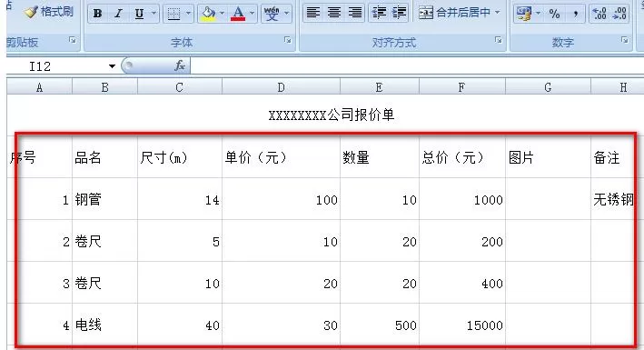This screenshot has width=644, height=350.
Task: Select column H header
Action: click(618, 87)
